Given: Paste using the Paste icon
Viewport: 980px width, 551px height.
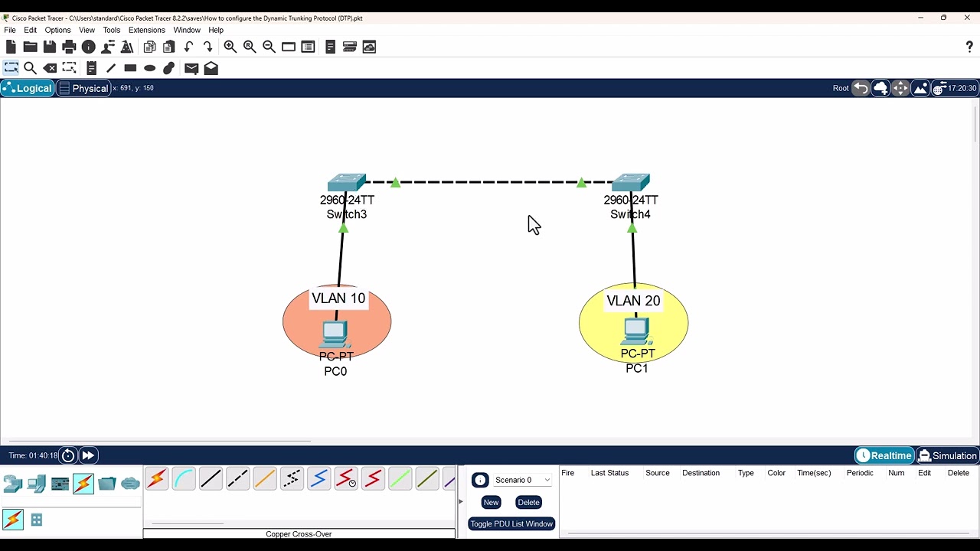Looking at the screenshot, I should click(169, 47).
